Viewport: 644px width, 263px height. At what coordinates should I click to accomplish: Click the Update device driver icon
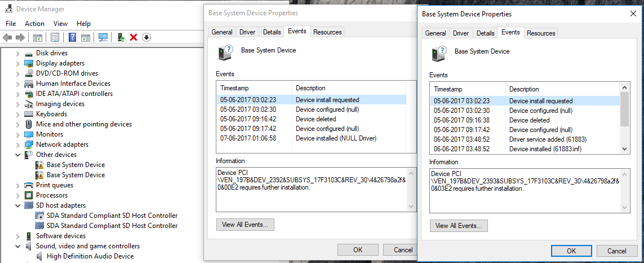click(121, 38)
